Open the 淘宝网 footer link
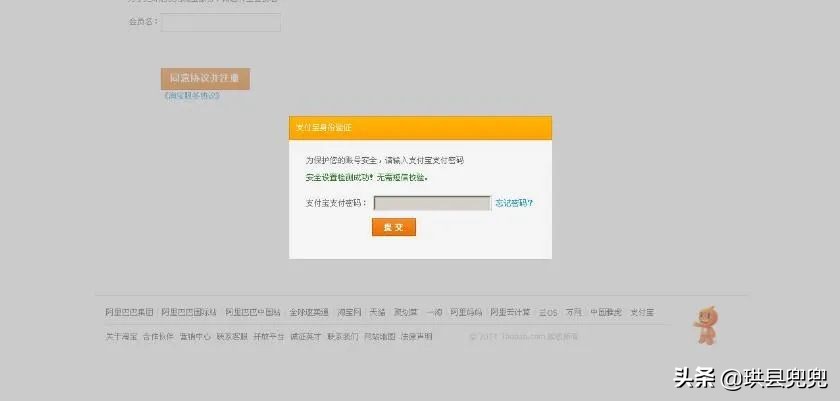Image resolution: width=840 pixels, height=401 pixels. 349,312
